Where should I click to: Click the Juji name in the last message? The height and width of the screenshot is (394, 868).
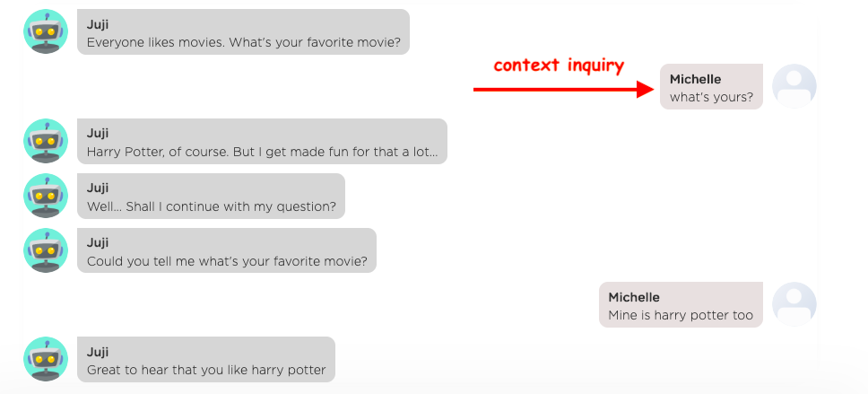point(98,352)
